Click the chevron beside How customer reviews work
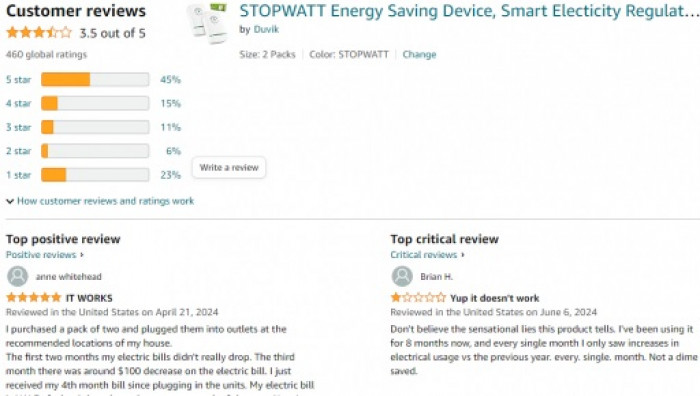700x396 pixels. coord(10,201)
